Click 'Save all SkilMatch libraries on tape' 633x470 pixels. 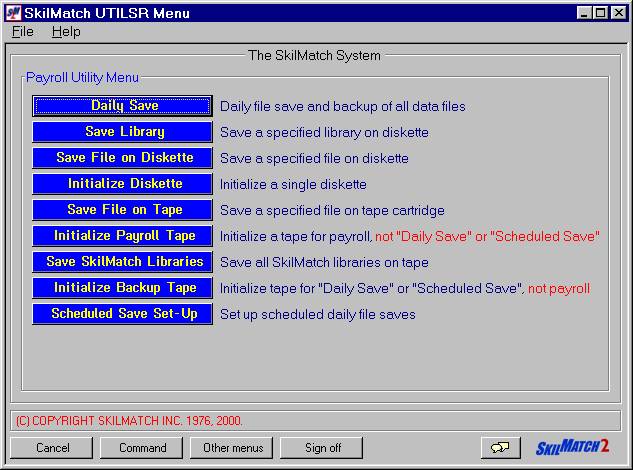point(324,262)
